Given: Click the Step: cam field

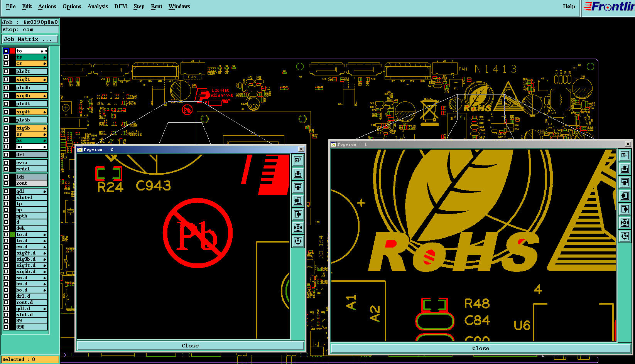Looking at the screenshot, I should [x=30, y=30].
